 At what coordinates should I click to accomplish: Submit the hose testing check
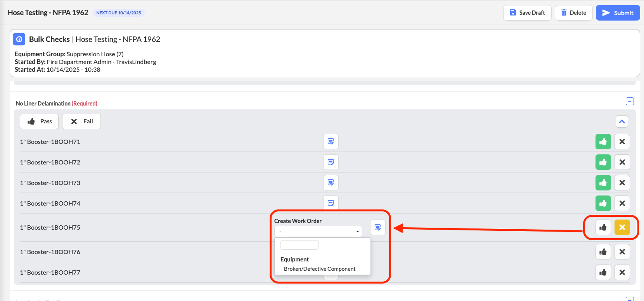tap(618, 13)
